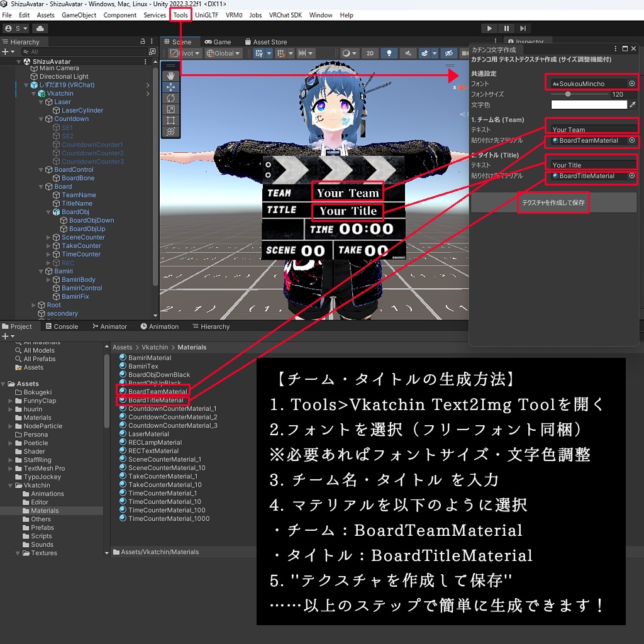Open the object picker next to BoardTeamMaterial
Viewport: 644px width, 644px height.
click(x=632, y=140)
